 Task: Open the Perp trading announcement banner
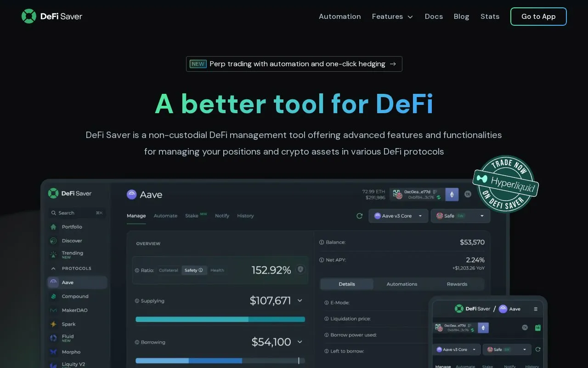point(294,64)
